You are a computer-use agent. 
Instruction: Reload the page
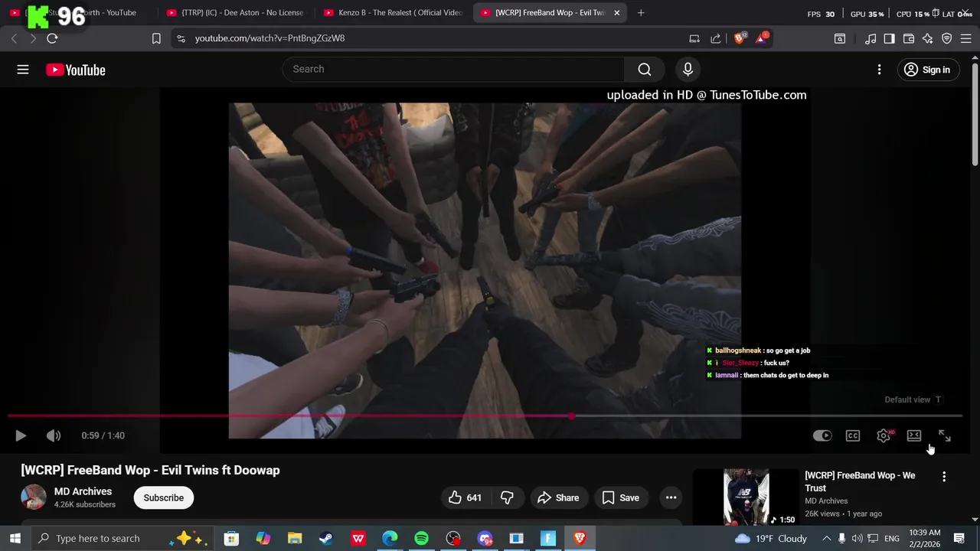pyautogui.click(x=52, y=38)
